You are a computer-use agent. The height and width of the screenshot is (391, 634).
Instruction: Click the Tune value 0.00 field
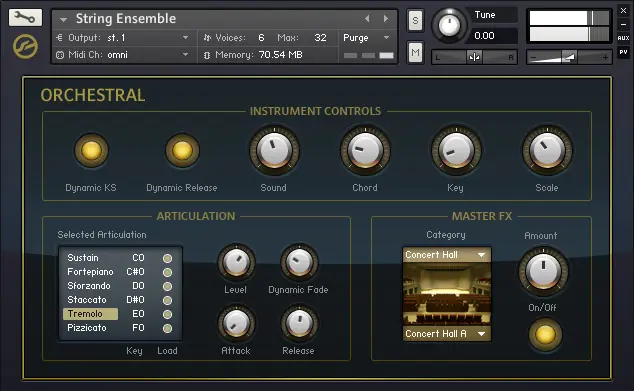tap(492, 36)
